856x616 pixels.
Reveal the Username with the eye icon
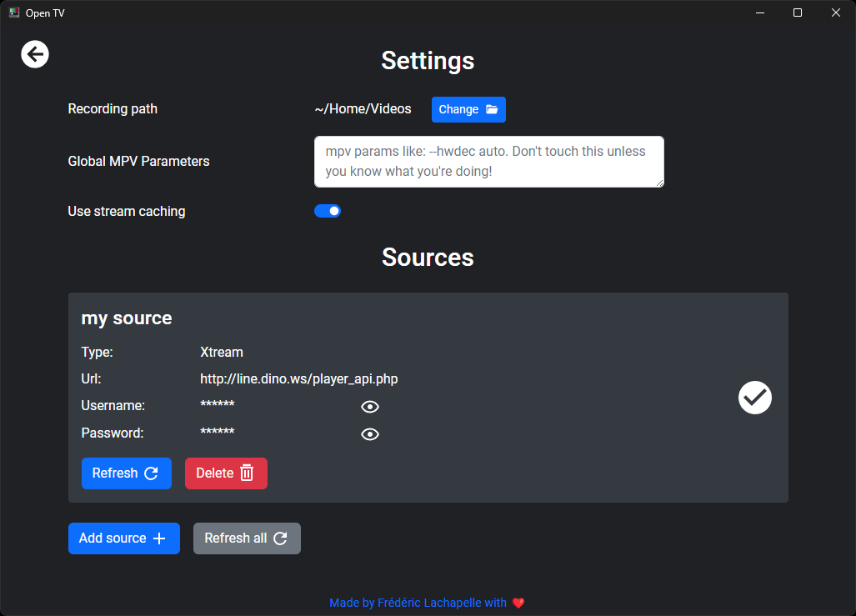coord(370,407)
